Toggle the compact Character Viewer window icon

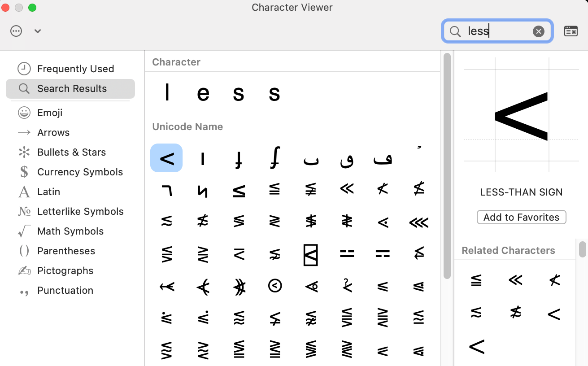[x=571, y=31]
